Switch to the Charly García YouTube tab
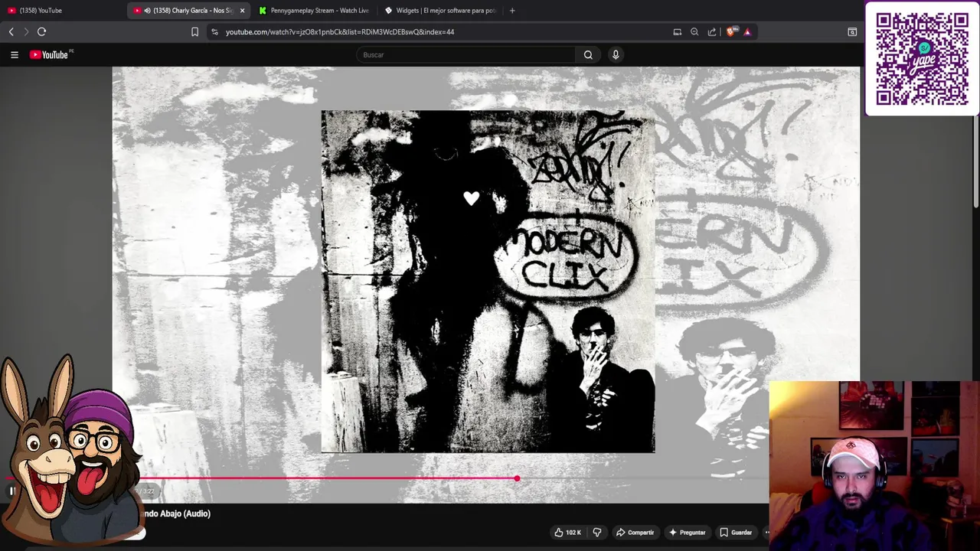 [188, 10]
